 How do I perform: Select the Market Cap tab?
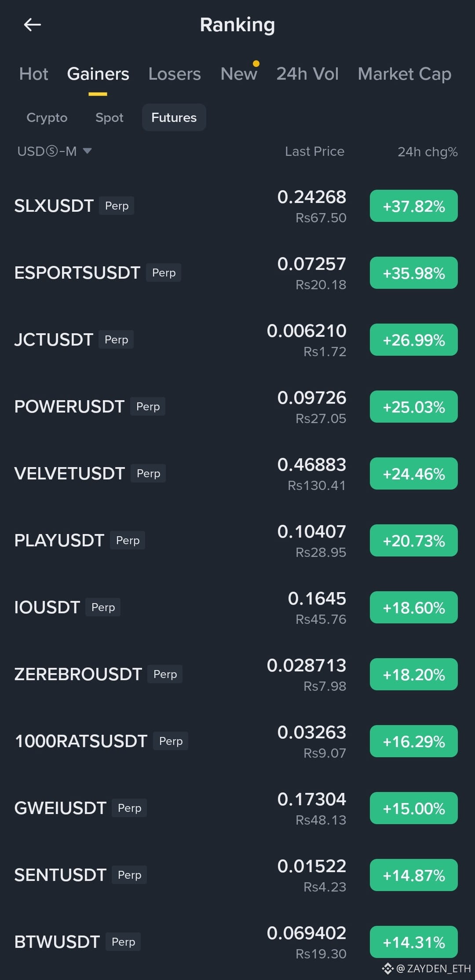[x=405, y=74]
